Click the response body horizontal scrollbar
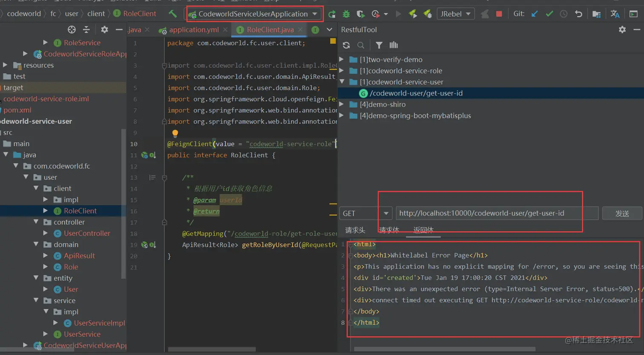 (x=445, y=349)
